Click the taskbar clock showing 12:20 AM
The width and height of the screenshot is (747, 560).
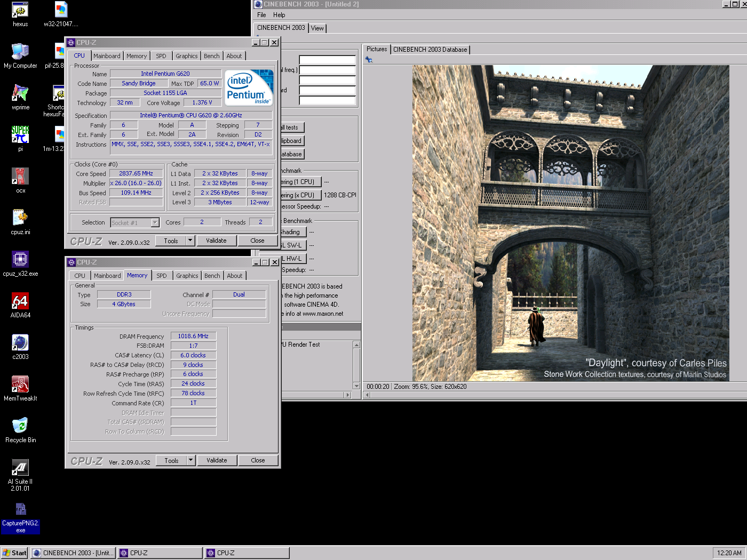pyautogui.click(x=729, y=553)
